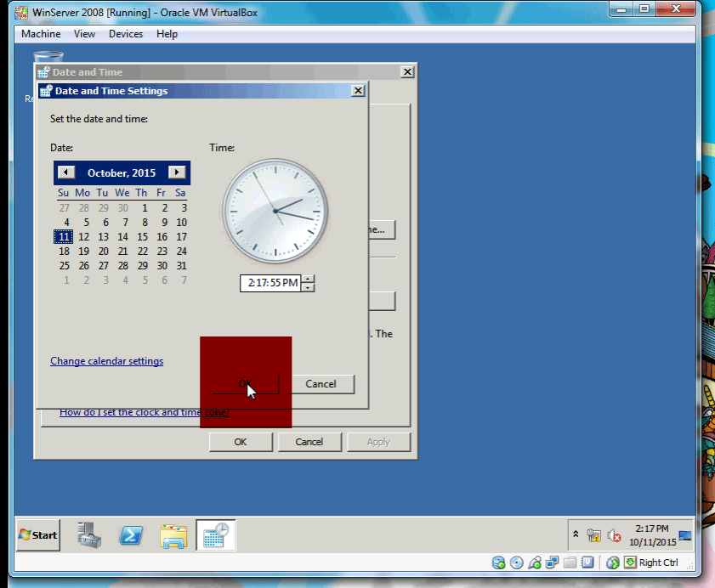The image size is (715, 588).
Task: Click the VirtualBox network adapters indicator
Action: [552, 563]
